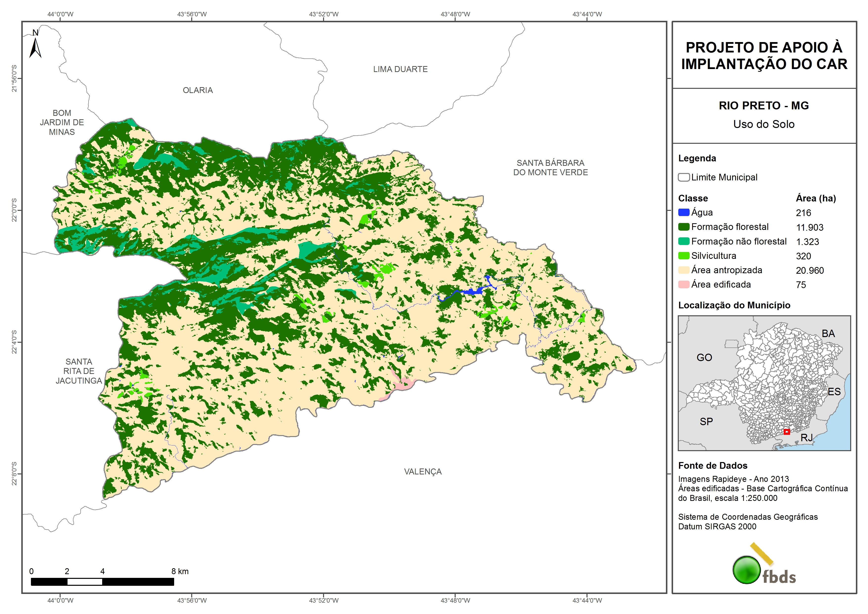Click the RIO PRETO - MG title
Screen dimensions: 868x614
(x=764, y=105)
